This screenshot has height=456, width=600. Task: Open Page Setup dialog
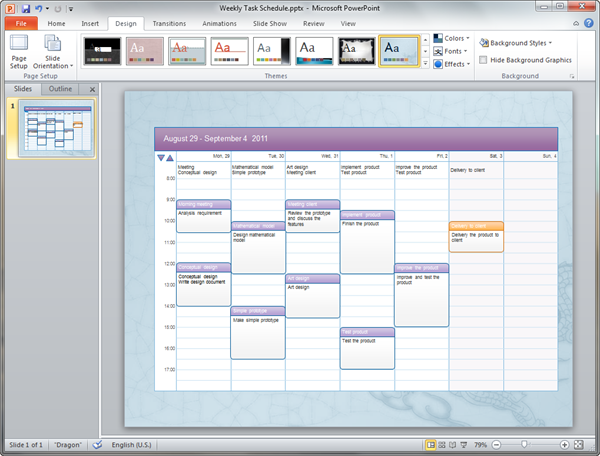[x=19, y=52]
